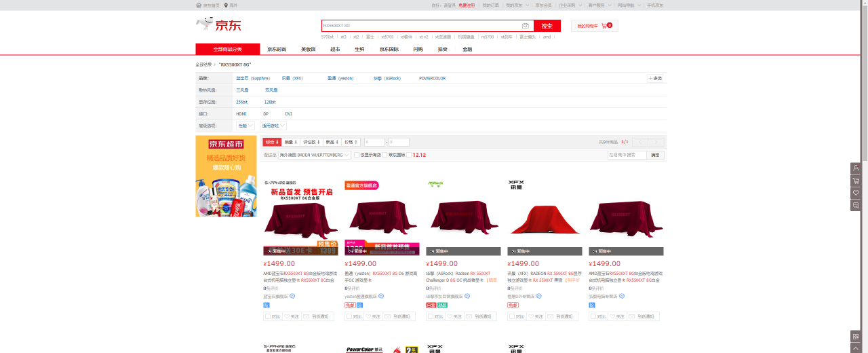Click 确定 button next to in-results search
The image size is (868, 353).
655,155
